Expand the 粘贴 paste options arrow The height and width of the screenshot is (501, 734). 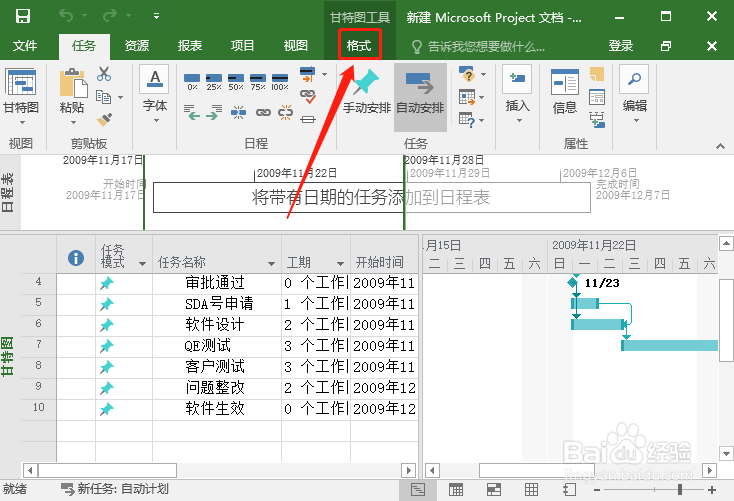coord(73,123)
